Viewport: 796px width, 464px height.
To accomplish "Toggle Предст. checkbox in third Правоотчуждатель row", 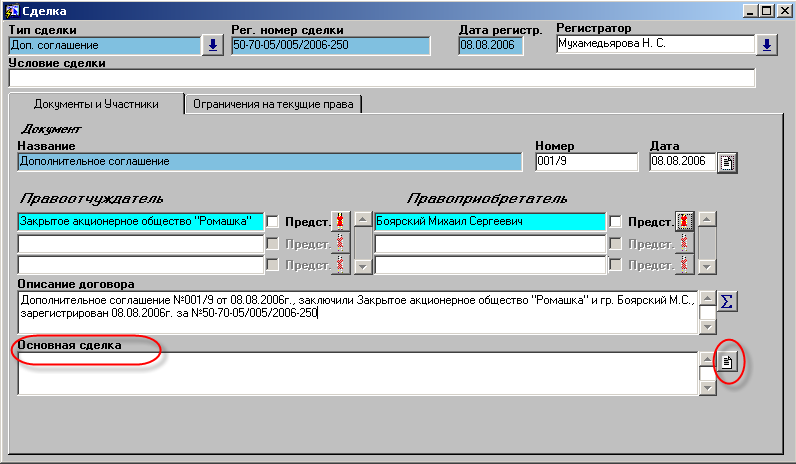I will 273,264.
